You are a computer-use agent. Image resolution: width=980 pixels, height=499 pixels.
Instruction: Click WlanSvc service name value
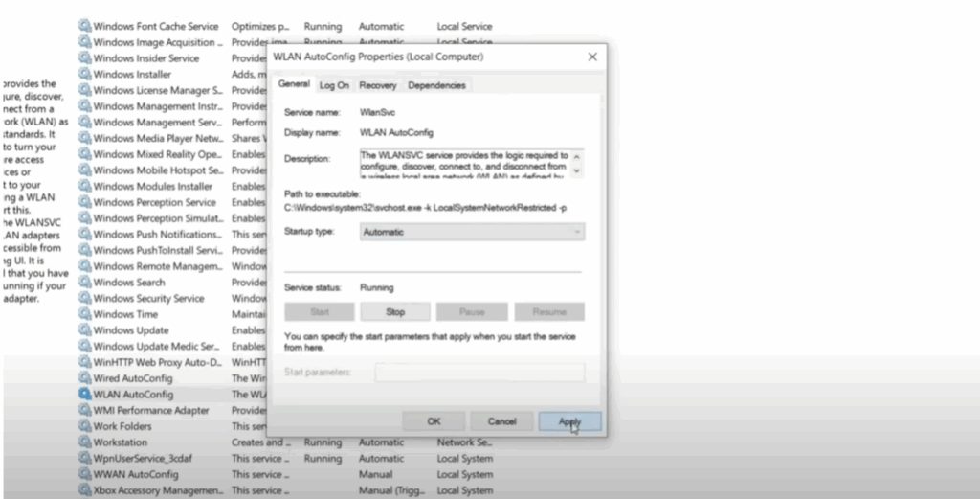[x=377, y=113]
